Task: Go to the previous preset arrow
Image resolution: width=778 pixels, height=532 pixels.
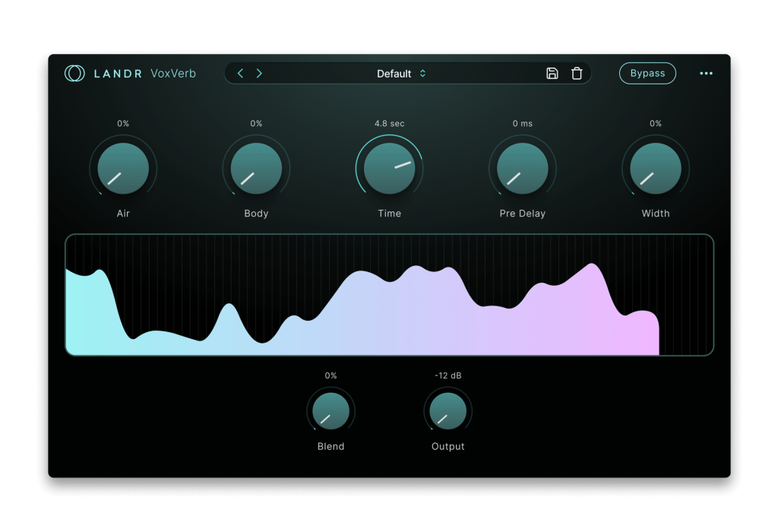Action: [241, 73]
